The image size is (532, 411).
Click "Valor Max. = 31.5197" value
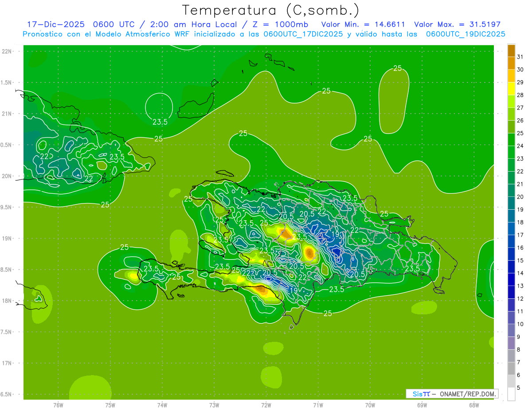[x=457, y=24]
